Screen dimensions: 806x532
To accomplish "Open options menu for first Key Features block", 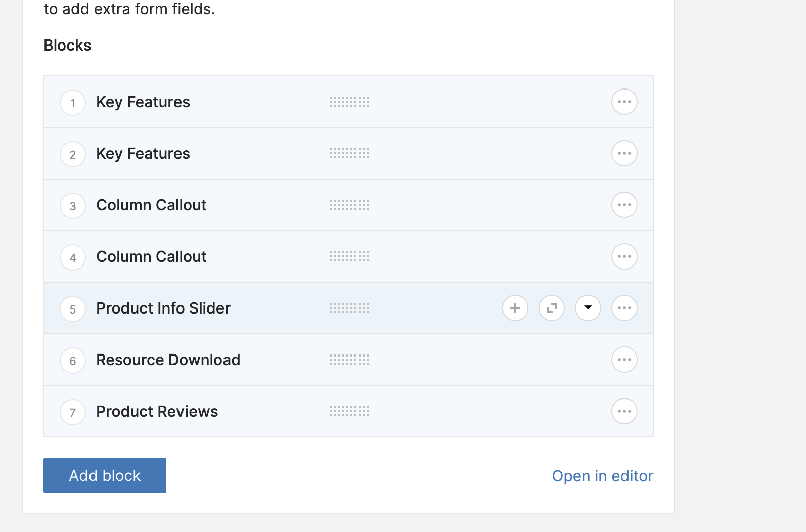I will [624, 102].
